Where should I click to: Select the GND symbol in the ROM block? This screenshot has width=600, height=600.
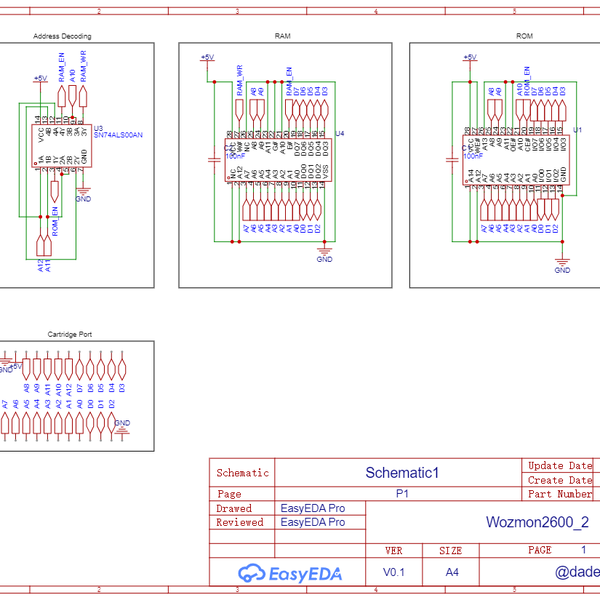pyautogui.click(x=562, y=266)
